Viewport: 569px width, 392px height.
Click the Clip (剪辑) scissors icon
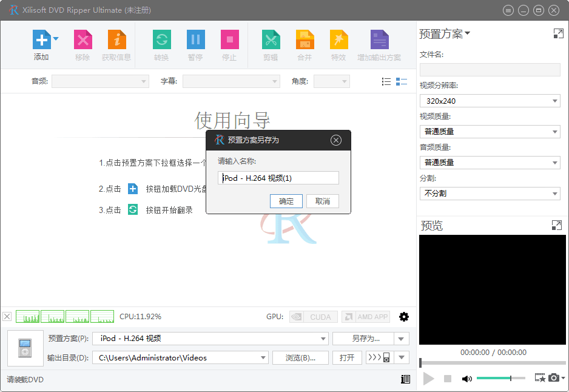[271, 39]
